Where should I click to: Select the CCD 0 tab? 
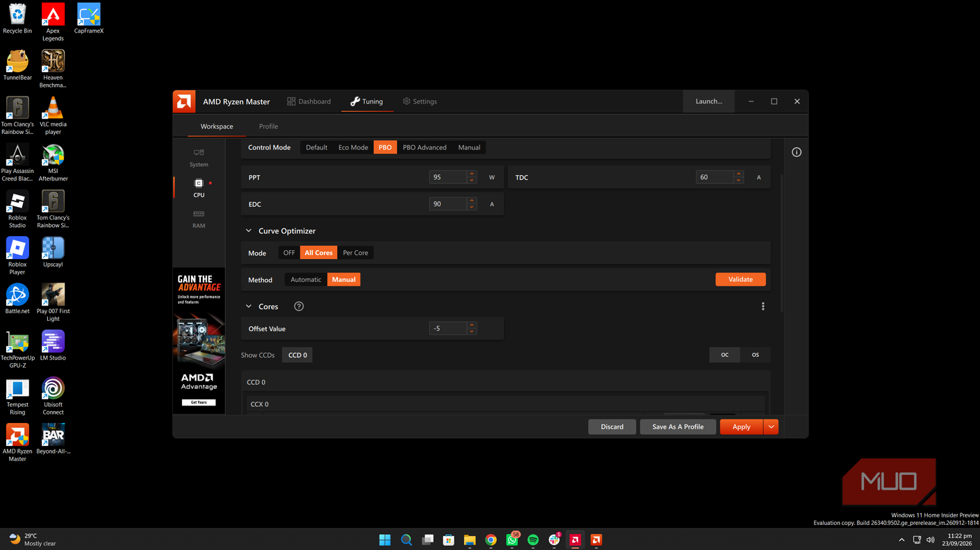point(297,355)
